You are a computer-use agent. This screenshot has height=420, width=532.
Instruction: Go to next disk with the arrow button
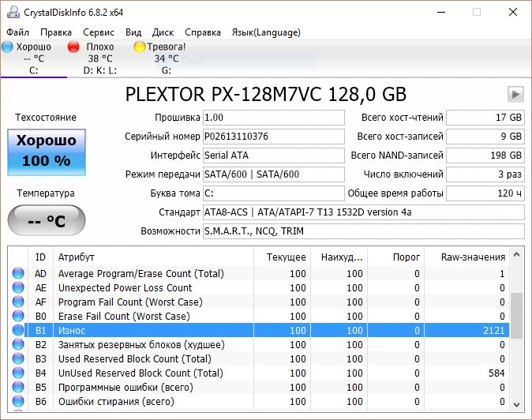515,94
